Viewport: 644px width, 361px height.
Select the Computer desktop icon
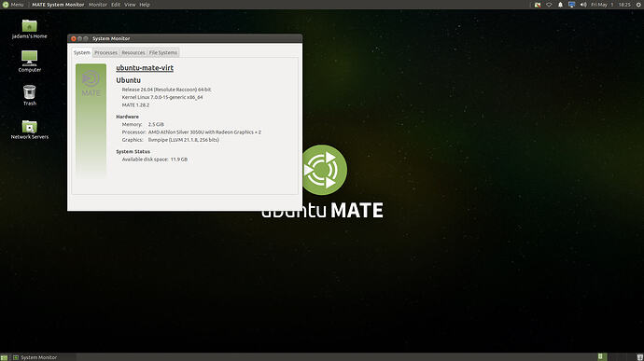pos(29,62)
